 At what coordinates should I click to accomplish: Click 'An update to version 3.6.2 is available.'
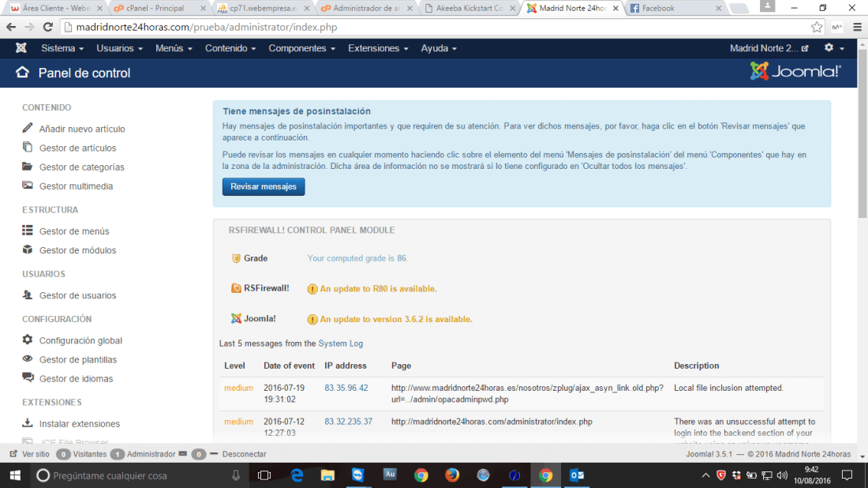tap(396, 319)
